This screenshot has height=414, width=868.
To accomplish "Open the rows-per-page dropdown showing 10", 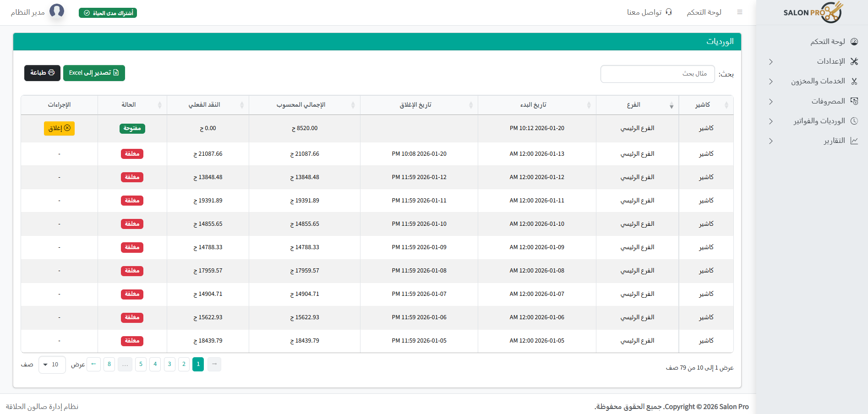I will [x=52, y=365].
